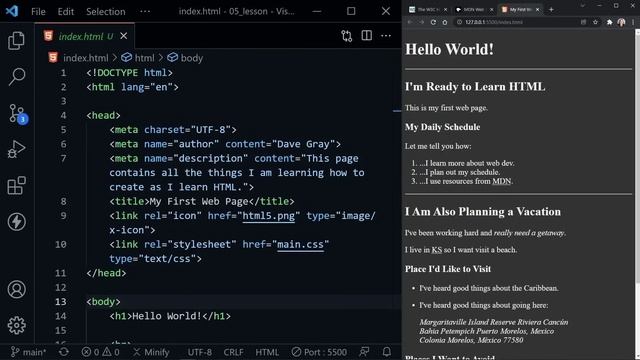Open the lightning bolt icon in the activity bar

pos(16,222)
